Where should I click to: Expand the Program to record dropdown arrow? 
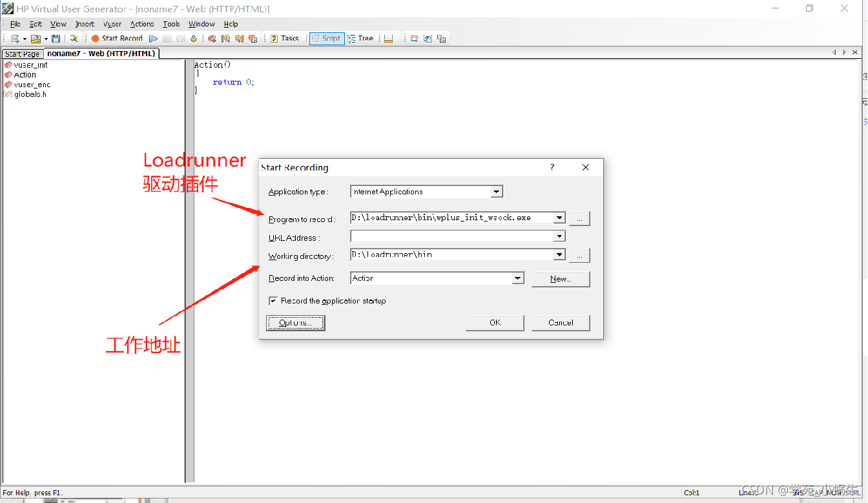pyautogui.click(x=560, y=218)
